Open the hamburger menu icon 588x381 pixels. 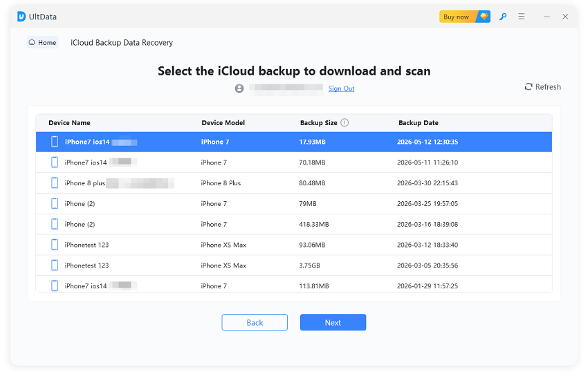point(522,17)
